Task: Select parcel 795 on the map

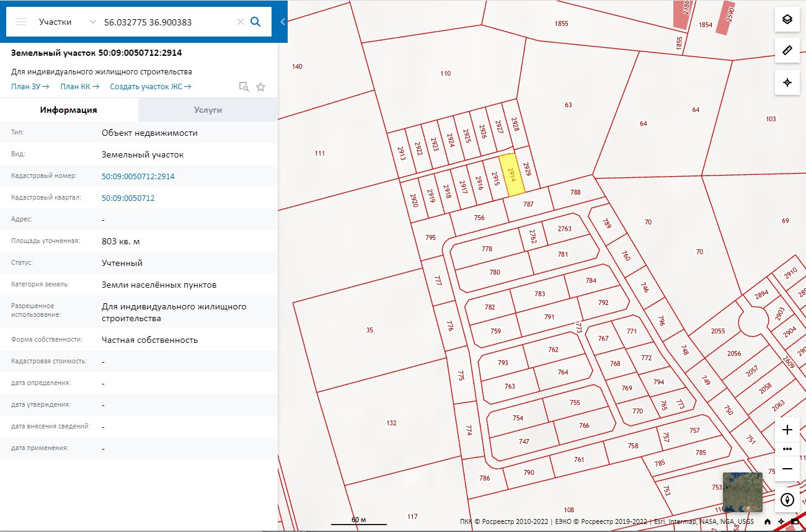Action: (x=431, y=237)
